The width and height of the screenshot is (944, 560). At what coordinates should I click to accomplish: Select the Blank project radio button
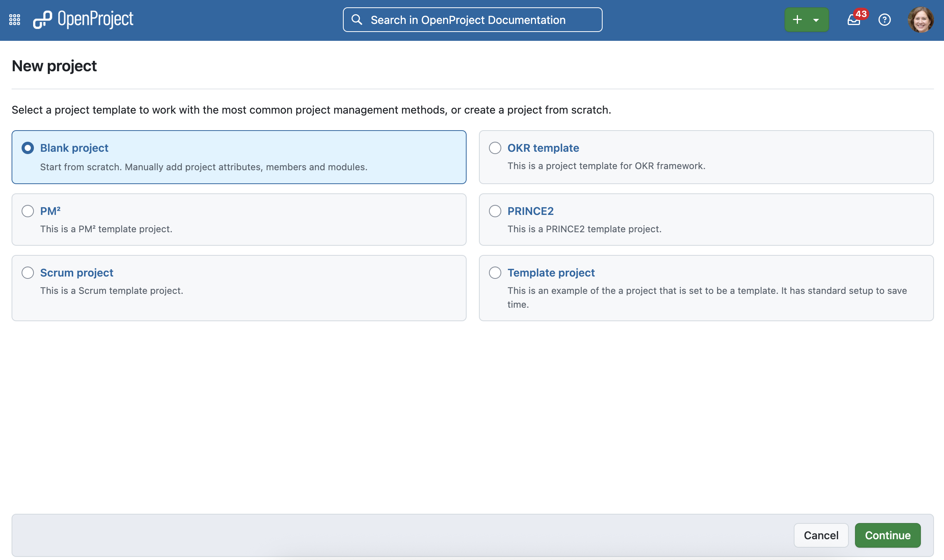click(27, 148)
